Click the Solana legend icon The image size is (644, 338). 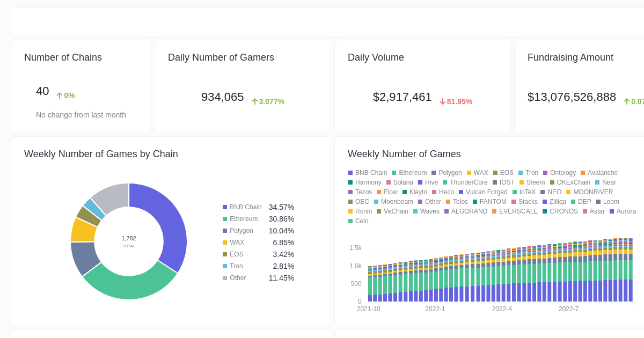coord(389,182)
